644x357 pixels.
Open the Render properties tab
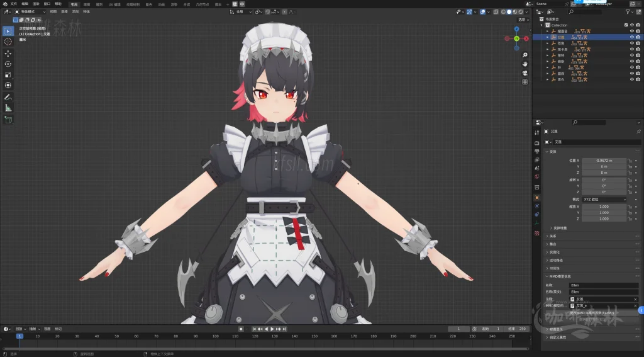coord(537,143)
